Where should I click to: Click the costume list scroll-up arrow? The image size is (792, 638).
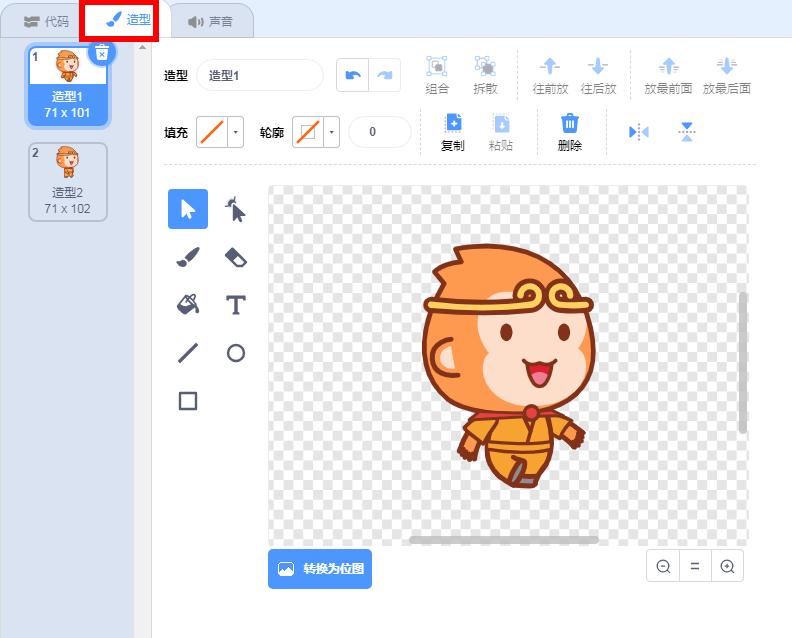click(142, 47)
